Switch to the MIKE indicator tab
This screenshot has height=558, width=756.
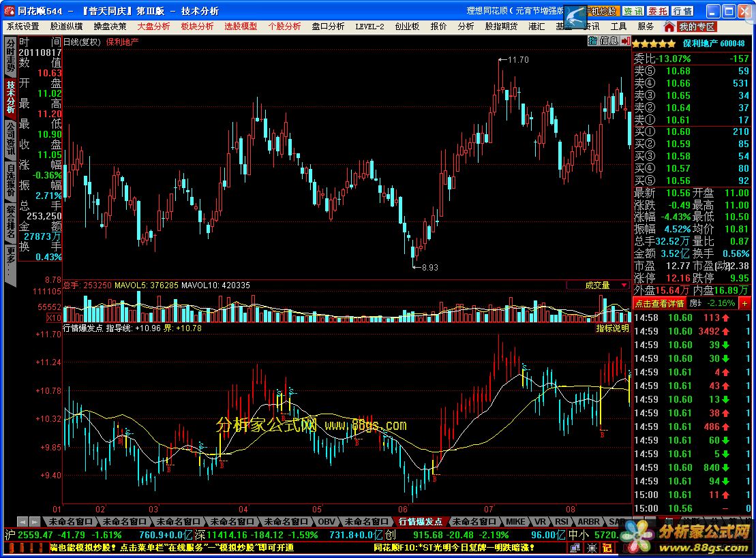pyautogui.click(x=515, y=522)
